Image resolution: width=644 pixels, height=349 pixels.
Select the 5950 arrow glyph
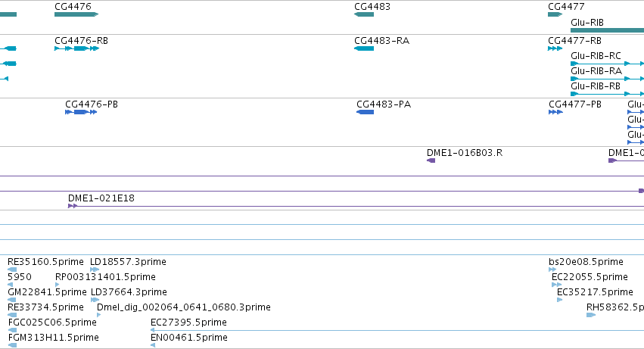point(11,285)
